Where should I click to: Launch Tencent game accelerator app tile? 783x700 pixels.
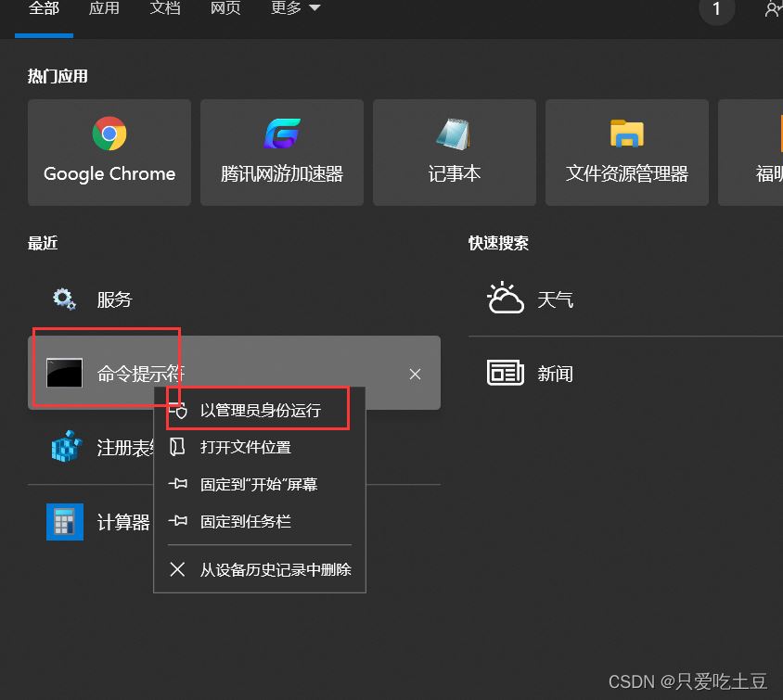[282, 153]
